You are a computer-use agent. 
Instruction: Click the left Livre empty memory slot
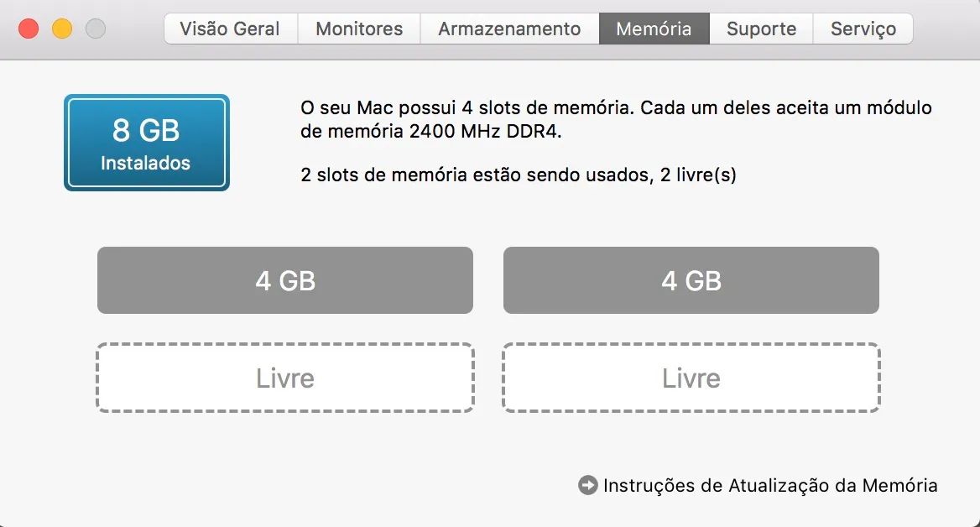point(285,378)
